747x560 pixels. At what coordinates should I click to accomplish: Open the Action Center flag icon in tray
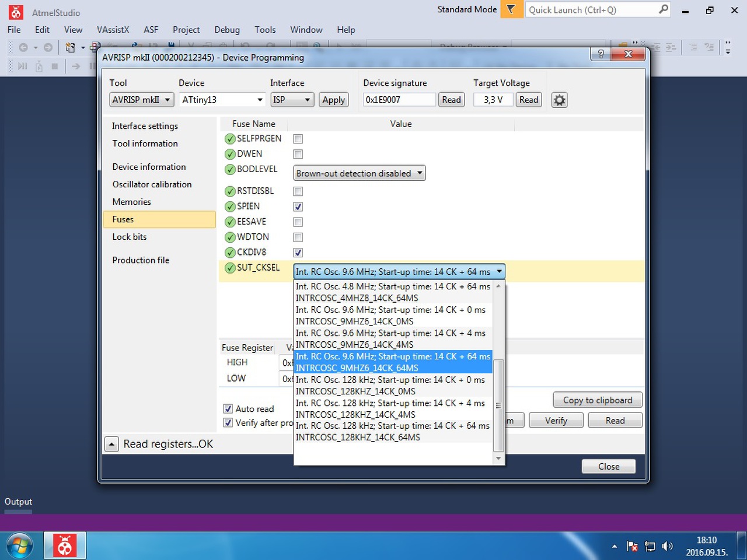pyautogui.click(x=632, y=546)
